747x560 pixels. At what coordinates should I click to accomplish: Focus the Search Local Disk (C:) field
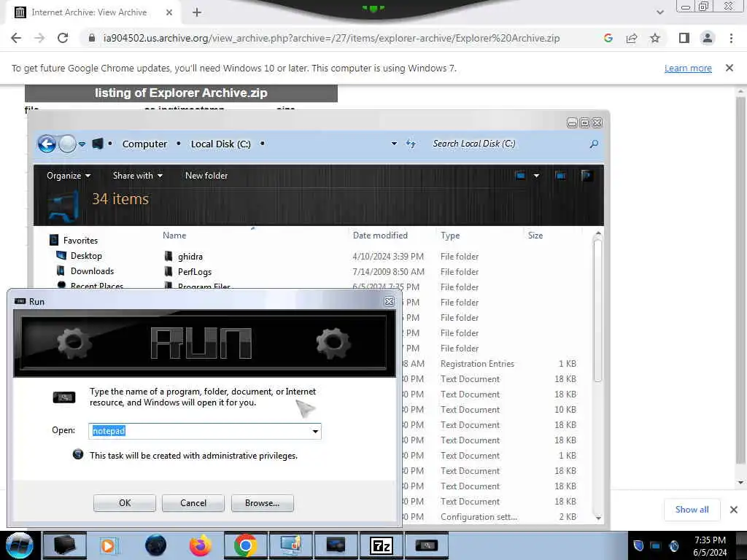pos(508,144)
